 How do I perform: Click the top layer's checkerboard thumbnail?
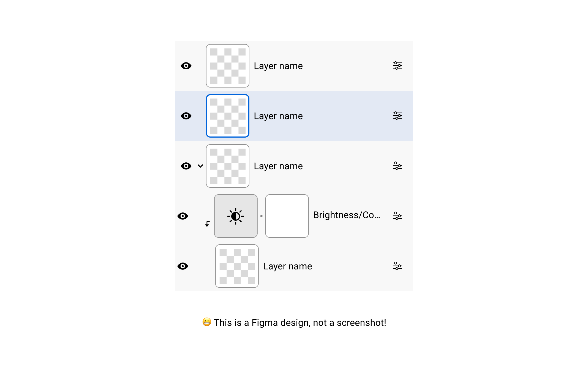click(228, 66)
